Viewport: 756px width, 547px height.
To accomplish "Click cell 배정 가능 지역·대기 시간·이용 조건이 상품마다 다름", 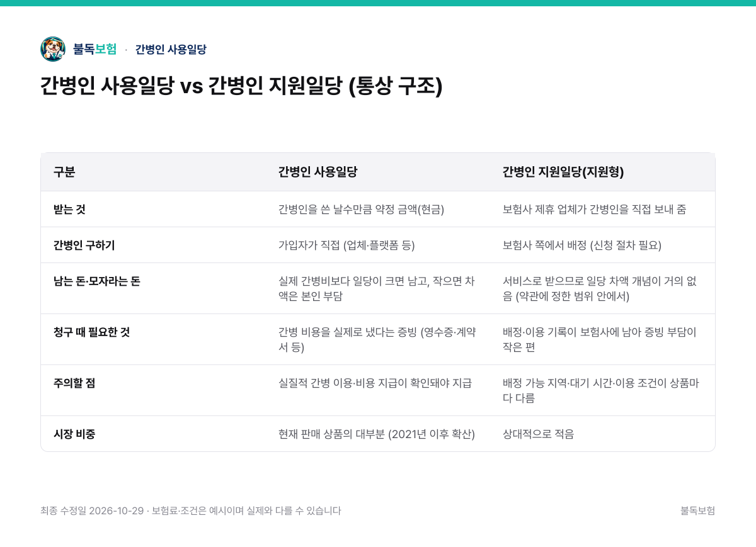I will pyautogui.click(x=601, y=390).
